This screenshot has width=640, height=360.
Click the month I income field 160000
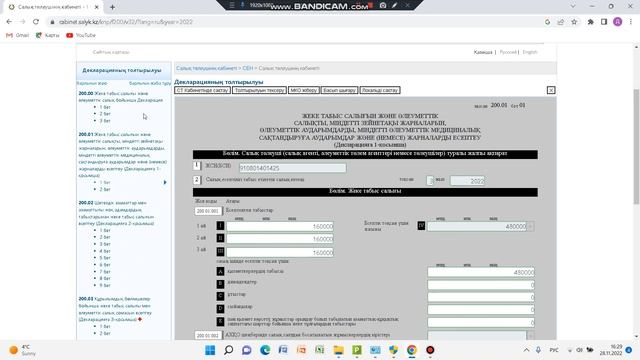coord(280,227)
